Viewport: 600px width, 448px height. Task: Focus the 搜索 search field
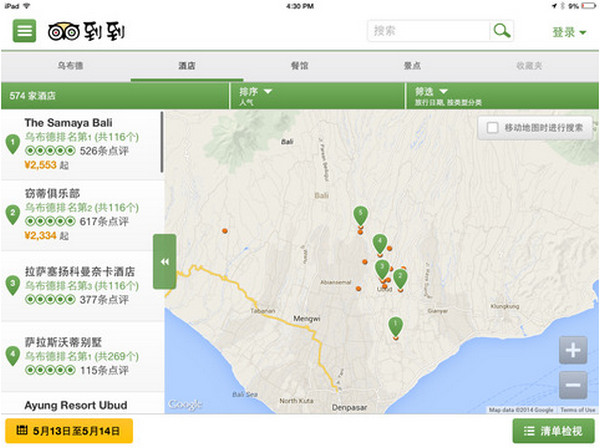point(428,31)
